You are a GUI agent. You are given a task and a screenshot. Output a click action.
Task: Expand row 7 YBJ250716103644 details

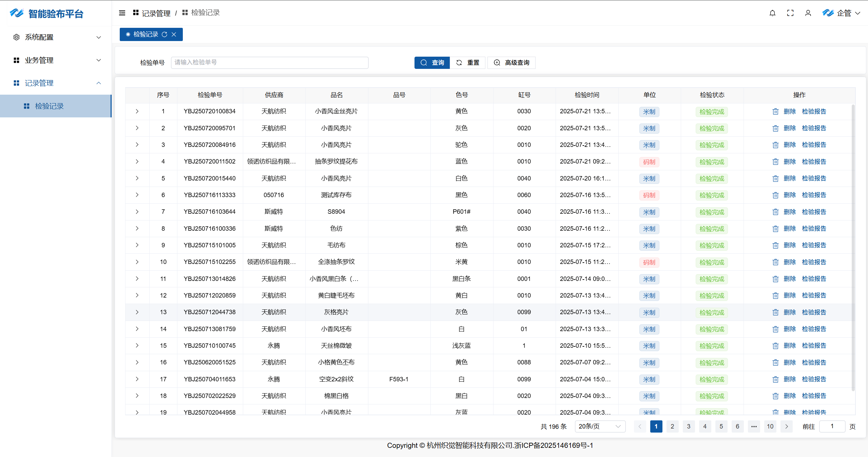pos(137,212)
